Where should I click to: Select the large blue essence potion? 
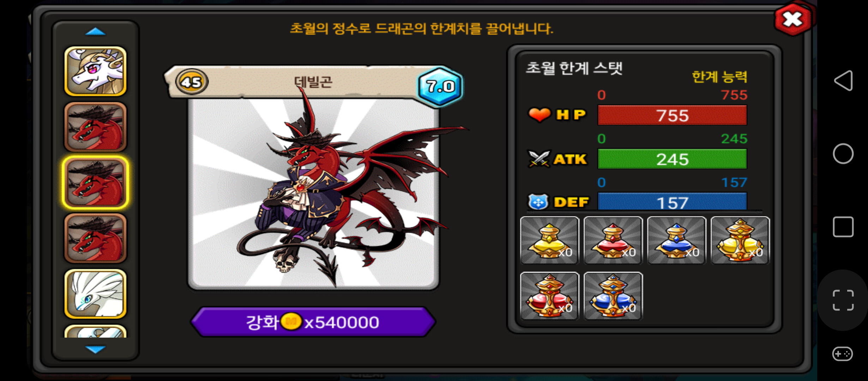[613, 296]
